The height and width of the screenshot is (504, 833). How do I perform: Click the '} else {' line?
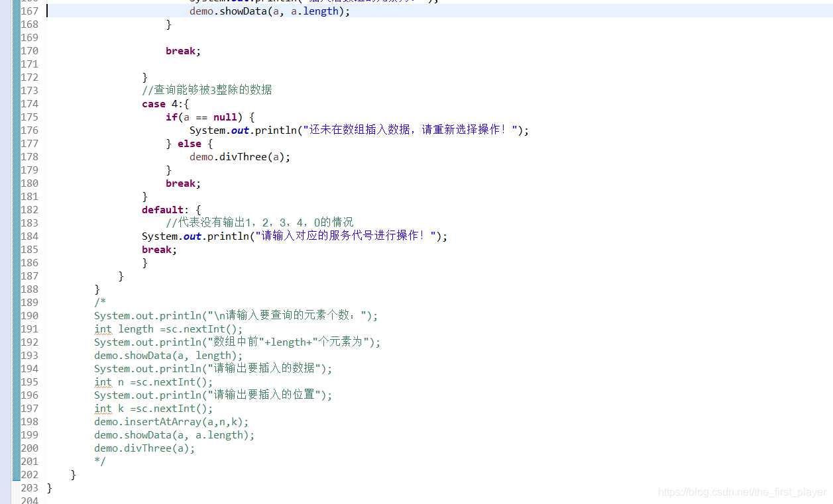(x=189, y=144)
